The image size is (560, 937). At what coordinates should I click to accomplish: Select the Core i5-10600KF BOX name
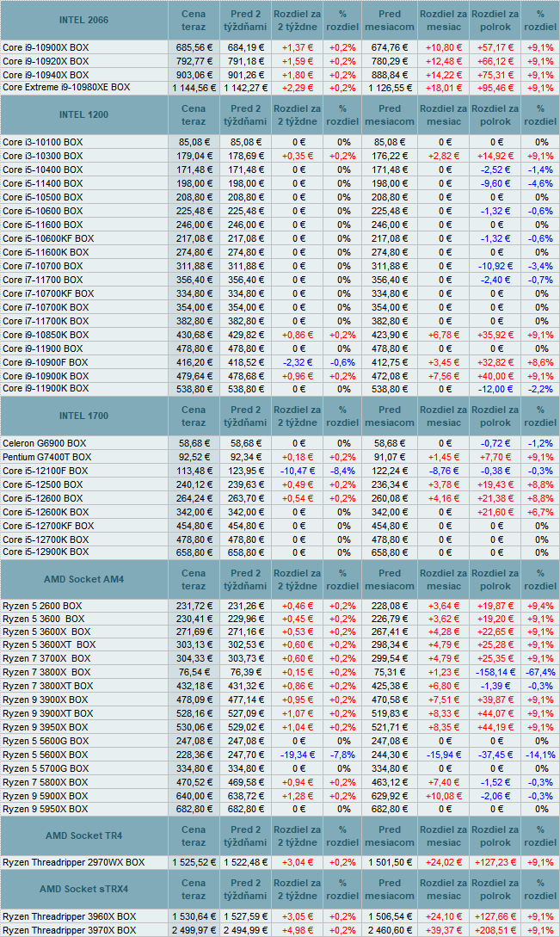coord(48,238)
